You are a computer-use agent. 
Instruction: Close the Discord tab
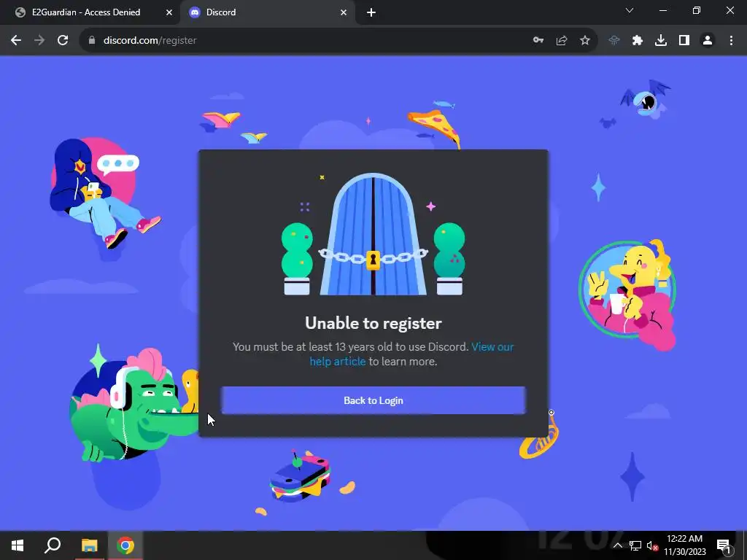(x=344, y=12)
